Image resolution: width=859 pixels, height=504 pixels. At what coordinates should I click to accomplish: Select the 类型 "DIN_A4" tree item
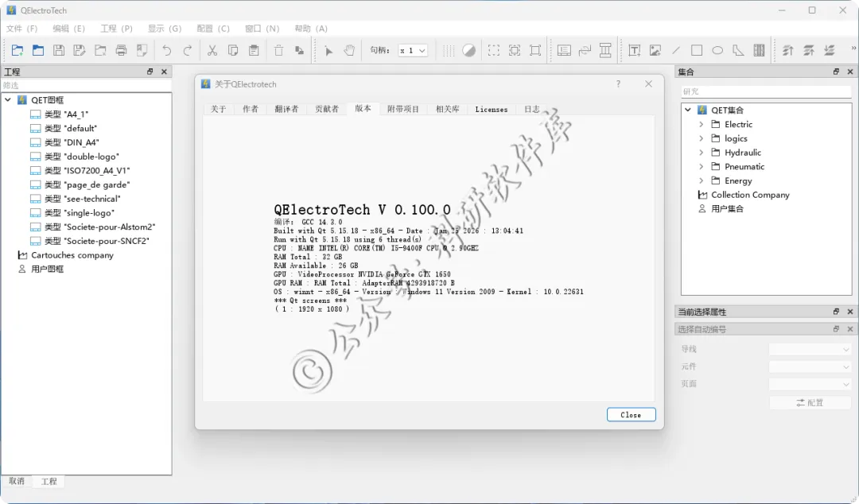pyautogui.click(x=64, y=142)
